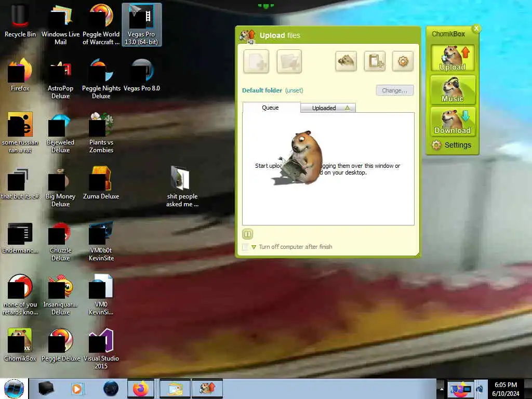Open upload options gear button
The height and width of the screenshot is (399, 532).
coord(403,61)
